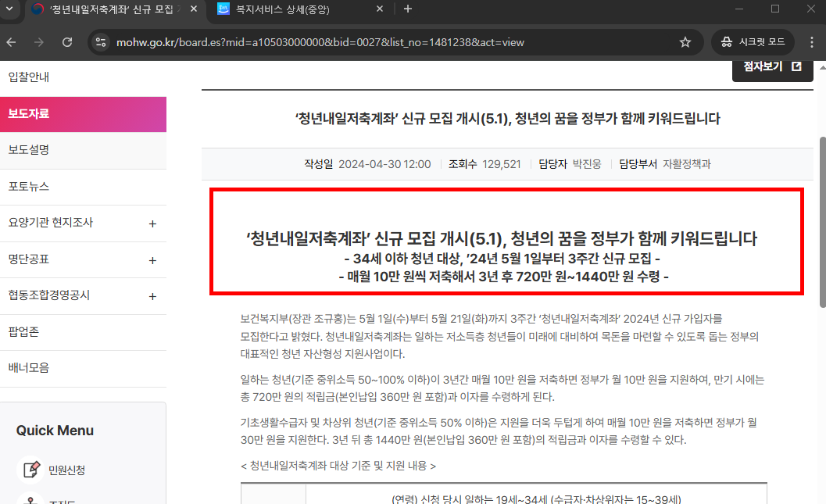Viewport: 826px width, 504px height.
Task: Click the 복지서비스 tab favicon
Action: pos(223,9)
